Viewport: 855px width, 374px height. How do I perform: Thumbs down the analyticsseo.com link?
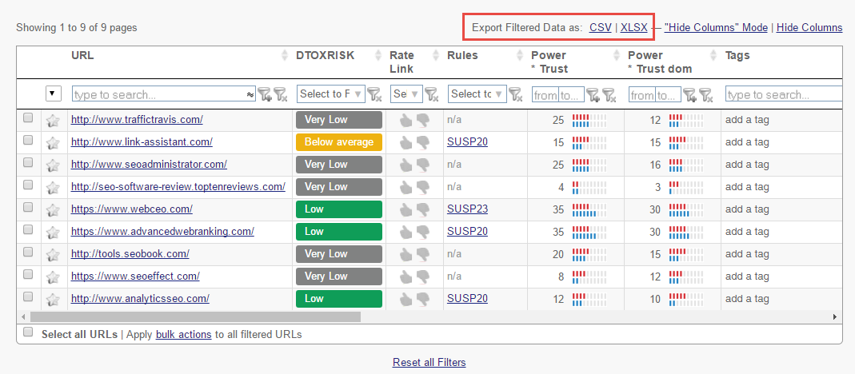pos(423,300)
